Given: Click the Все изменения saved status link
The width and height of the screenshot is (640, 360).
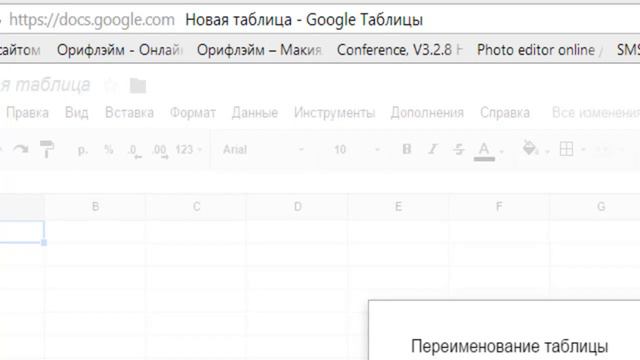Looking at the screenshot, I should [596, 113].
